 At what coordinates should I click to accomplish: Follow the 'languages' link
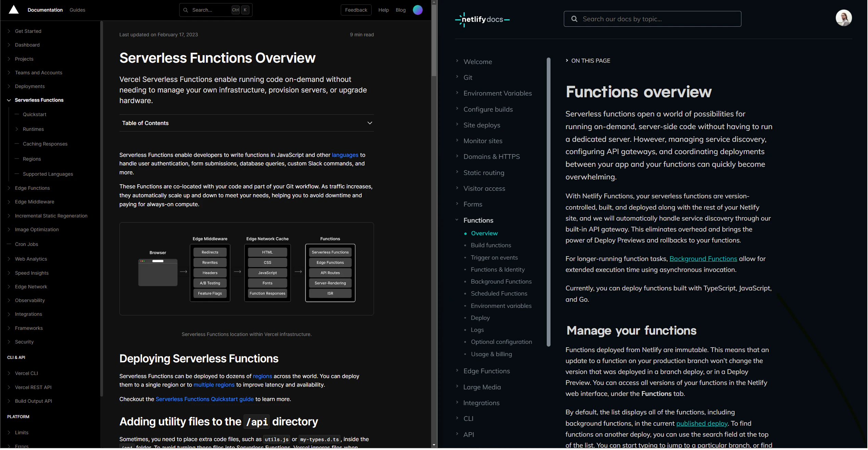[x=345, y=155]
